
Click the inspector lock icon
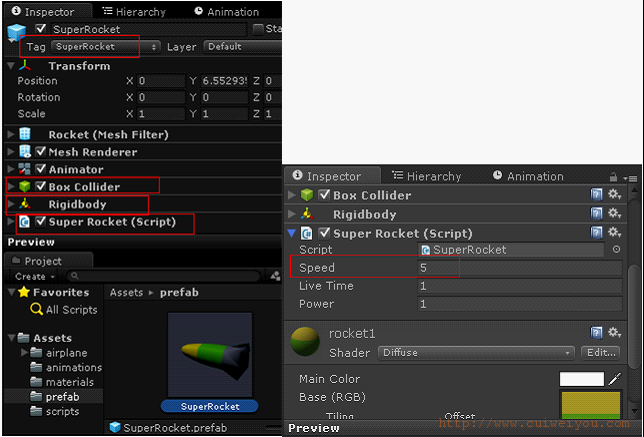coord(613,177)
